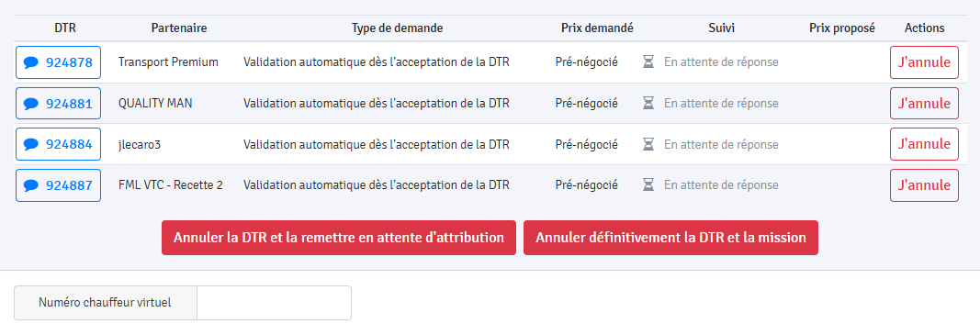Click Pré-négocié in the Transport Premium row

pos(586,61)
